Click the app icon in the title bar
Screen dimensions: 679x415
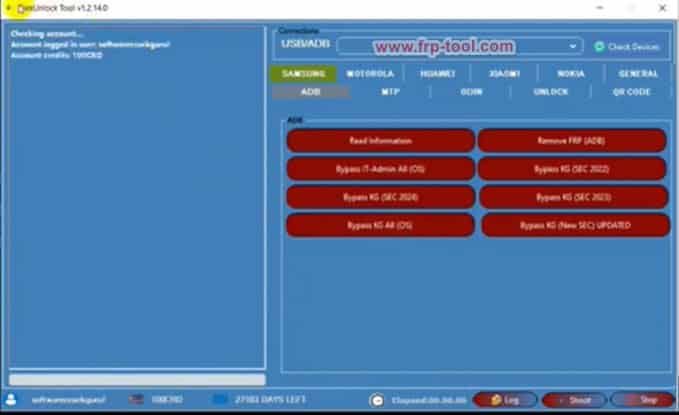pyautogui.click(x=8, y=8)
